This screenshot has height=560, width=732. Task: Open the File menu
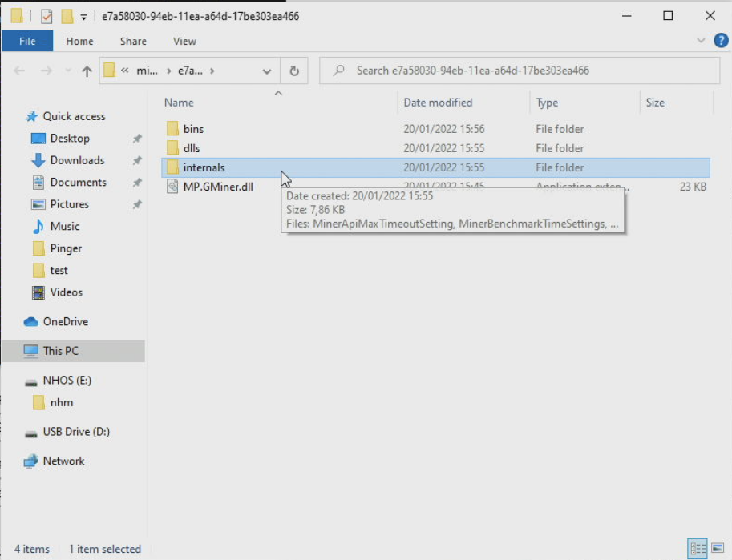coord(27,41)
